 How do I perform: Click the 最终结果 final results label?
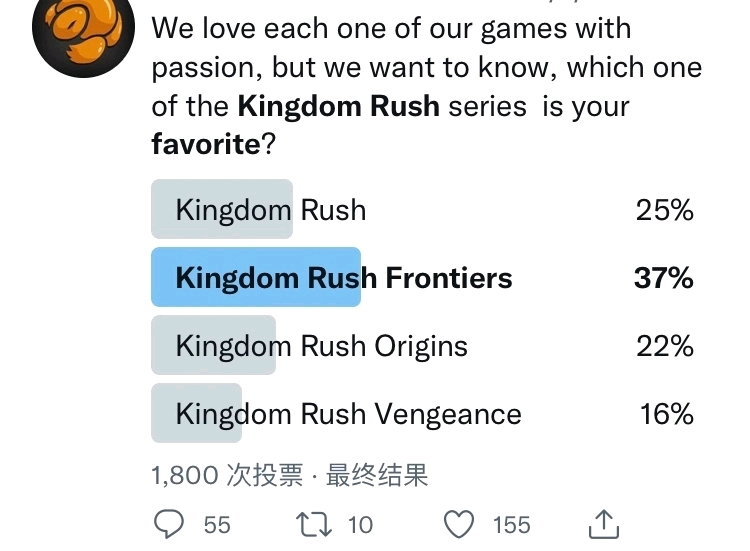tap(377, 475)
